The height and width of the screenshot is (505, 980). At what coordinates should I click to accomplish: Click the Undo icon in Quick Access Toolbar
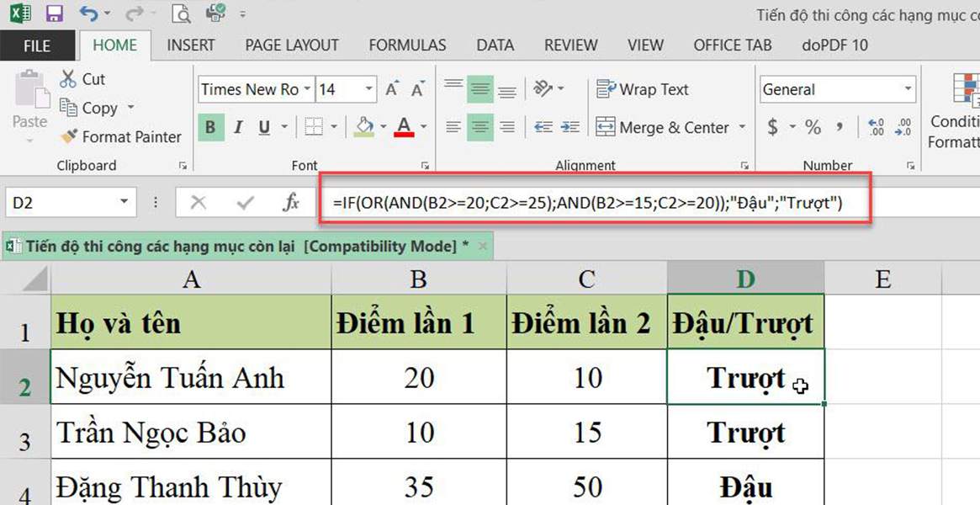(x=87, y=13)
